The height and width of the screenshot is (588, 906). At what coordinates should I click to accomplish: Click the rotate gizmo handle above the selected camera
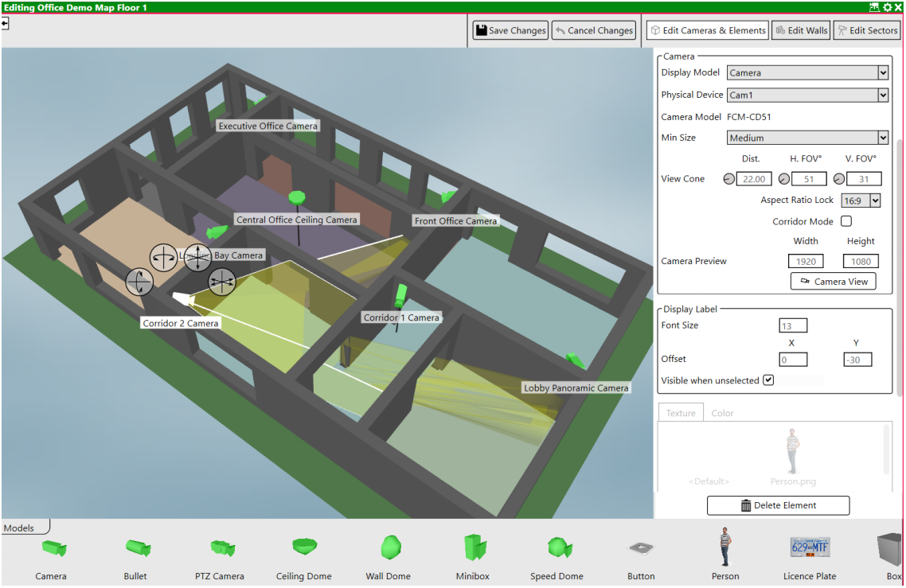coord(163,258)
